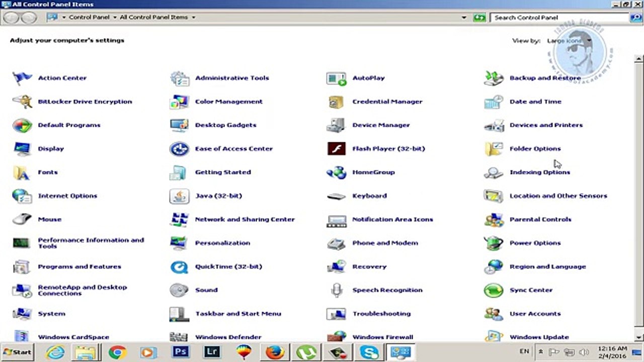
Task: Click the address bar Refresh button
Action: click(x=479, y=17)
